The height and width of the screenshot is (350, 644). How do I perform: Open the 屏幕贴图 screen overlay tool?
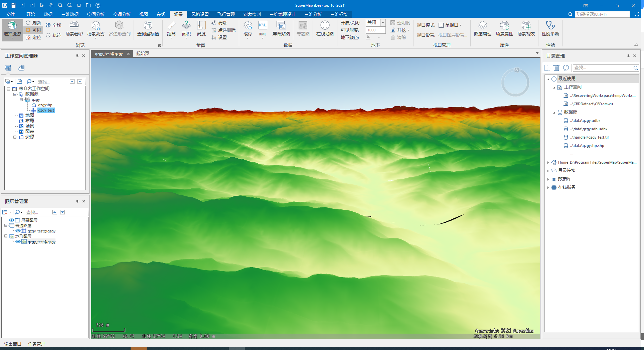pos(281,29)
